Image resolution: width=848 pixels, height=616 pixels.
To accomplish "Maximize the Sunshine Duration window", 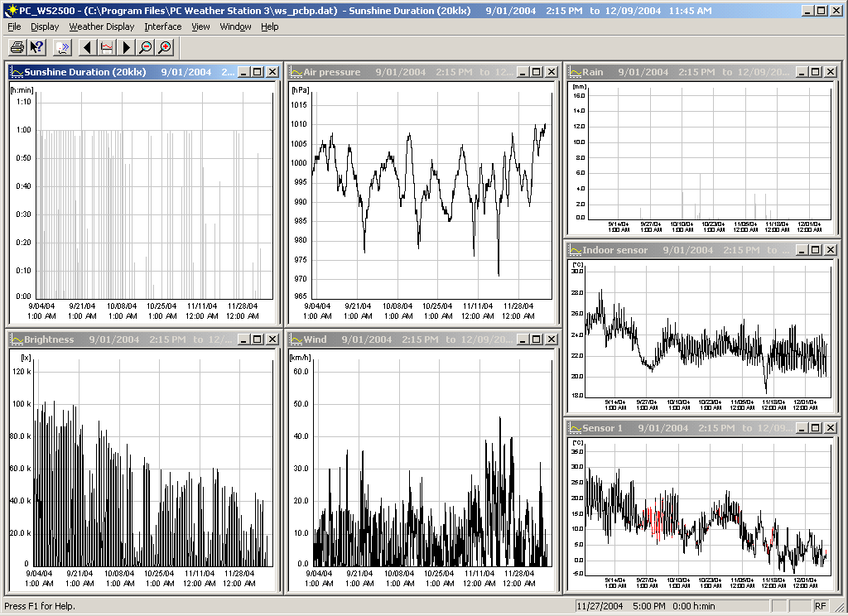I will pos(258,72).
